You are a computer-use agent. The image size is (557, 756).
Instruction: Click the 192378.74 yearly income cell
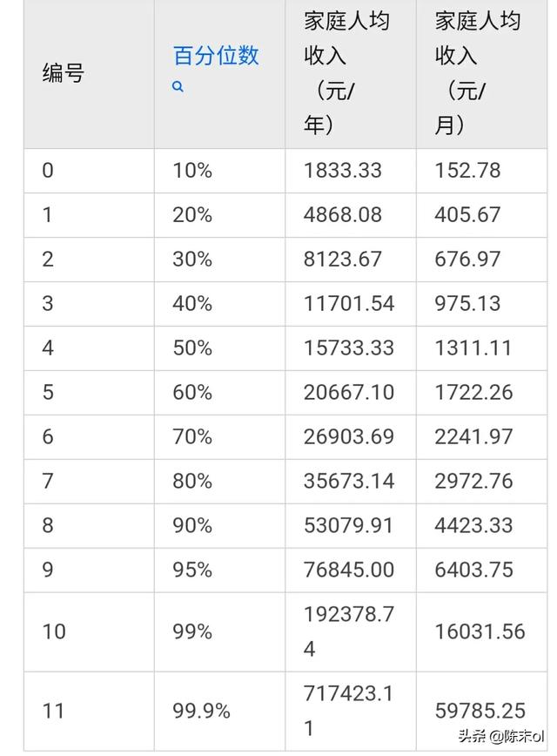click(350, 631)
